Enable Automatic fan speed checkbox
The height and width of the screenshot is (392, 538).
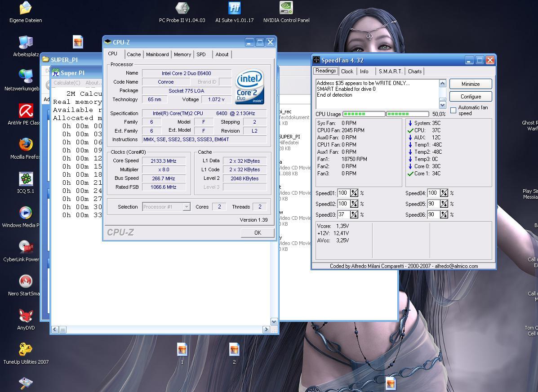453,110
